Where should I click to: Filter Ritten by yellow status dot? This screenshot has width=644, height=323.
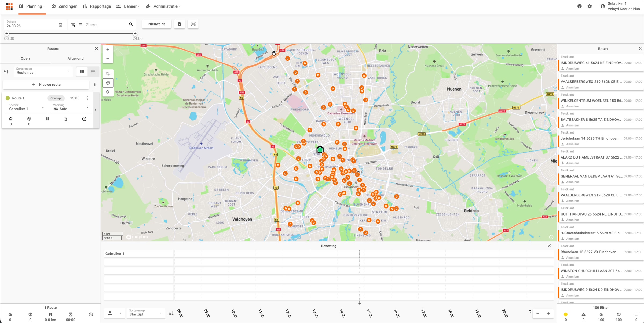[566, 314]
